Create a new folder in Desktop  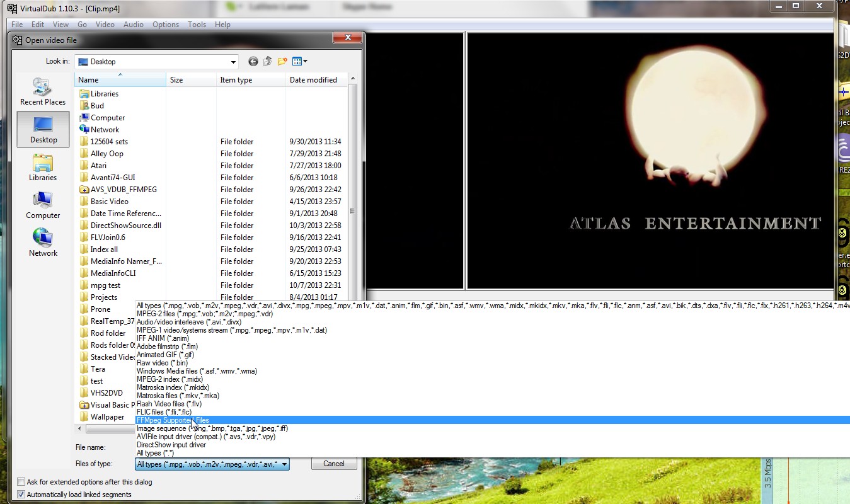(x=282, y=61)
